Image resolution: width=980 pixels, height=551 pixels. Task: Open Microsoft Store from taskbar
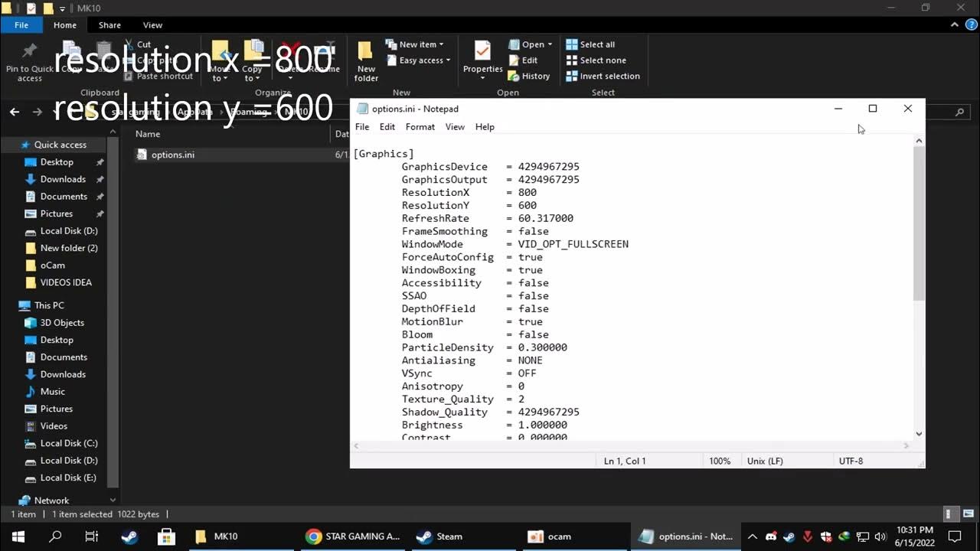[166, 536]
